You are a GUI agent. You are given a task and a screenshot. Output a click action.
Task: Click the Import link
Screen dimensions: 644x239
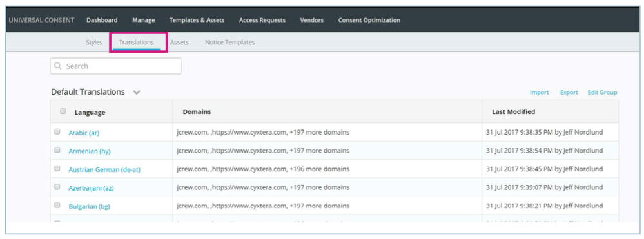click(x=540, y=92)
